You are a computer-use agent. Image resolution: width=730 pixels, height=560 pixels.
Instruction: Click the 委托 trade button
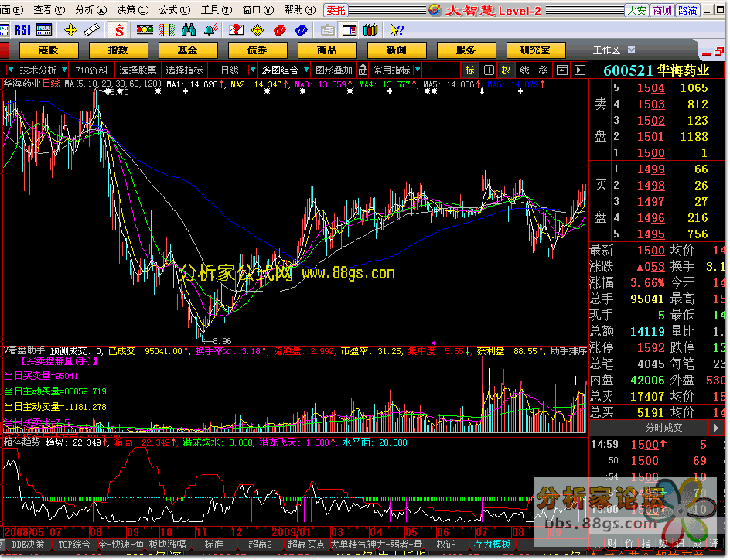tap(336, 10)
